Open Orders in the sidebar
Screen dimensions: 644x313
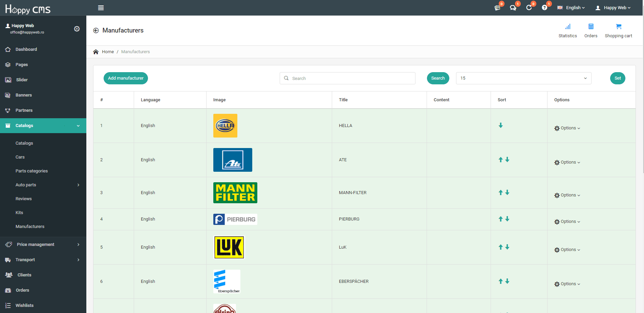point(43,290)
